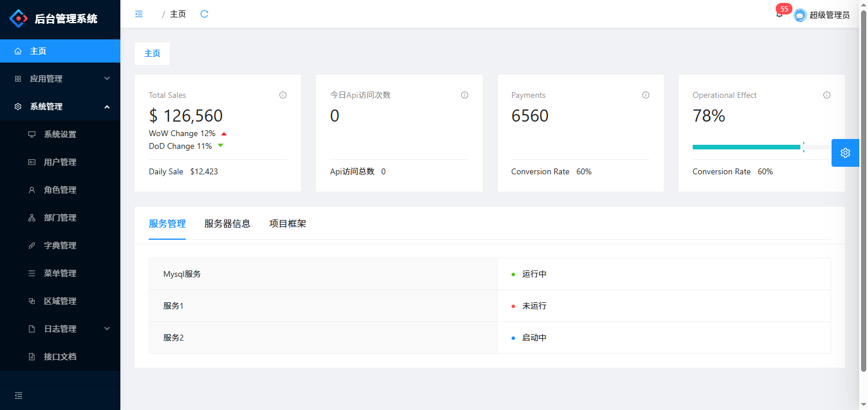868x410 pixels.
Task: Click the info icon on Total Sales card
Action: [x=282, y=95]
